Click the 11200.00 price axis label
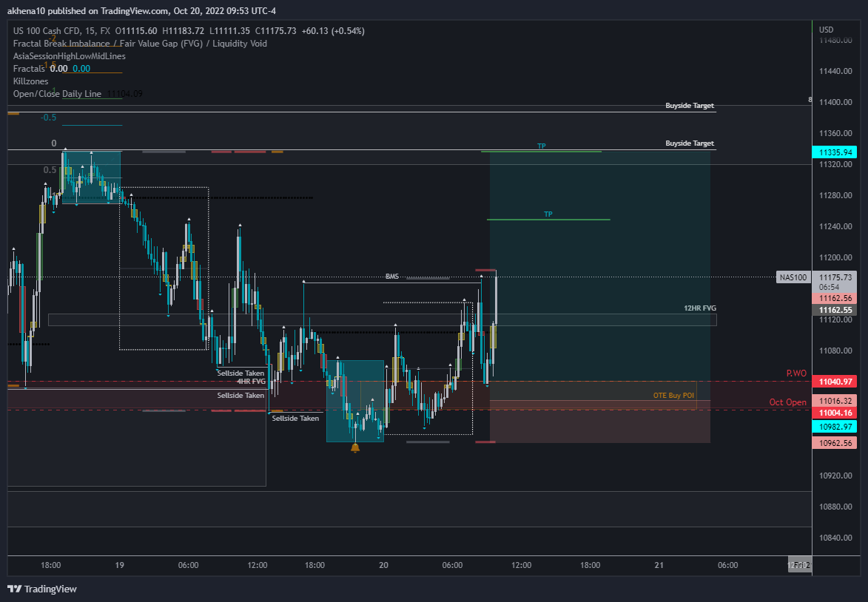This screenshot has width=868, height=602. pos(835,257)
